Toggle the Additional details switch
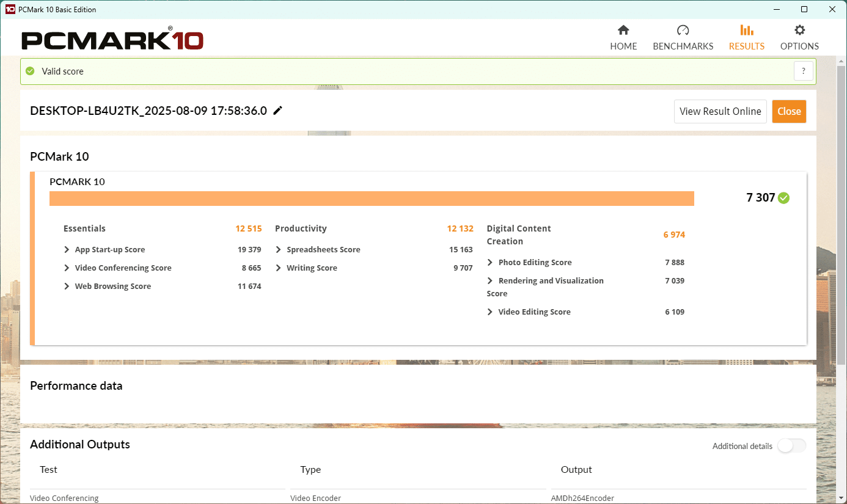The image size is (847, 504). pyautogui.click(x=791, y=446)
